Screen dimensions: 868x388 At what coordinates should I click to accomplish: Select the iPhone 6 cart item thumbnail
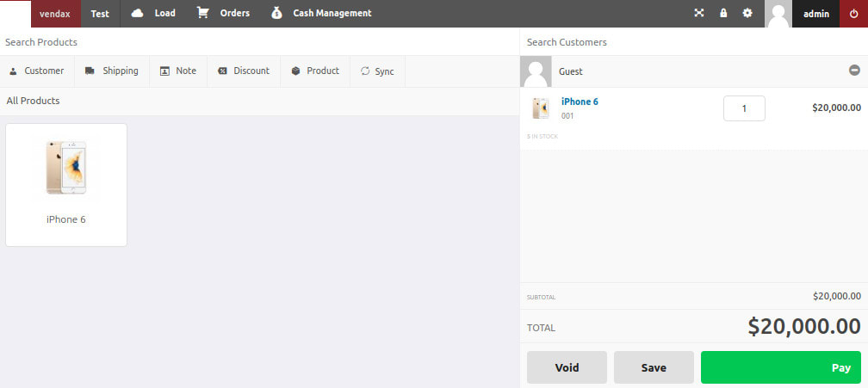(x=541, y=108)
